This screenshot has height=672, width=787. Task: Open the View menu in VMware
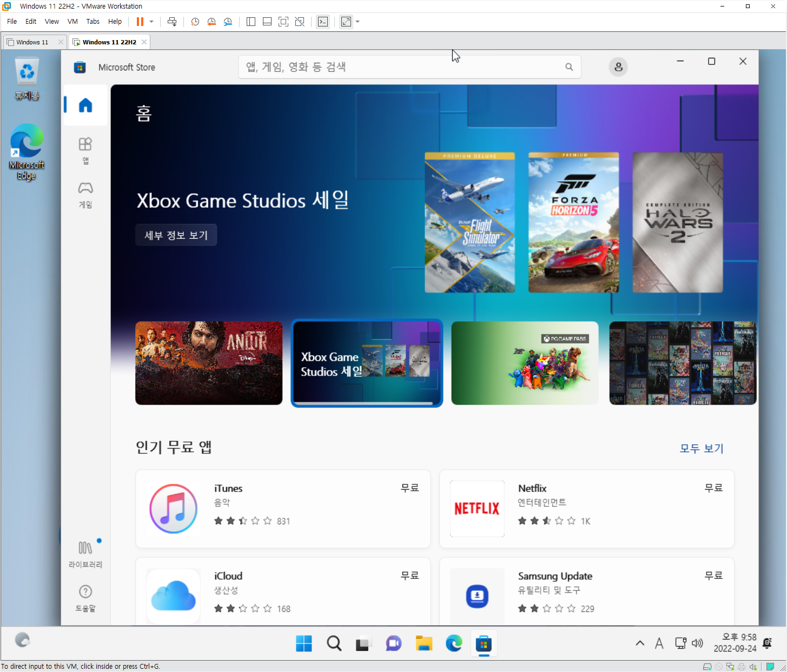click(x=52, y=22)
